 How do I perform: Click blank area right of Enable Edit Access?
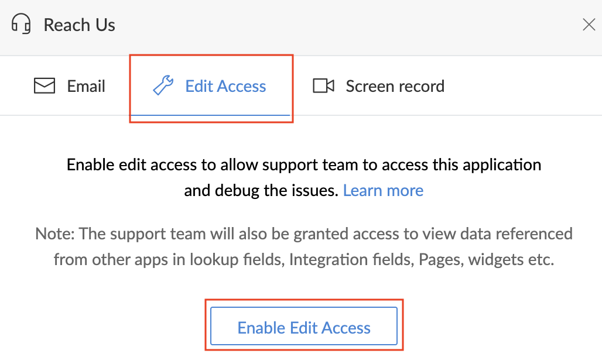tap(498, 327)
